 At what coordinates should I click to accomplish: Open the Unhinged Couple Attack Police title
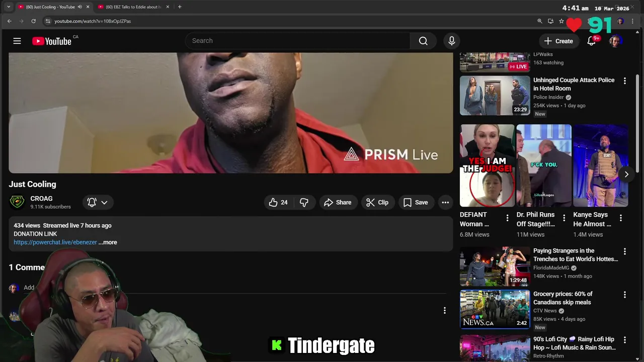tap(574, 84)
